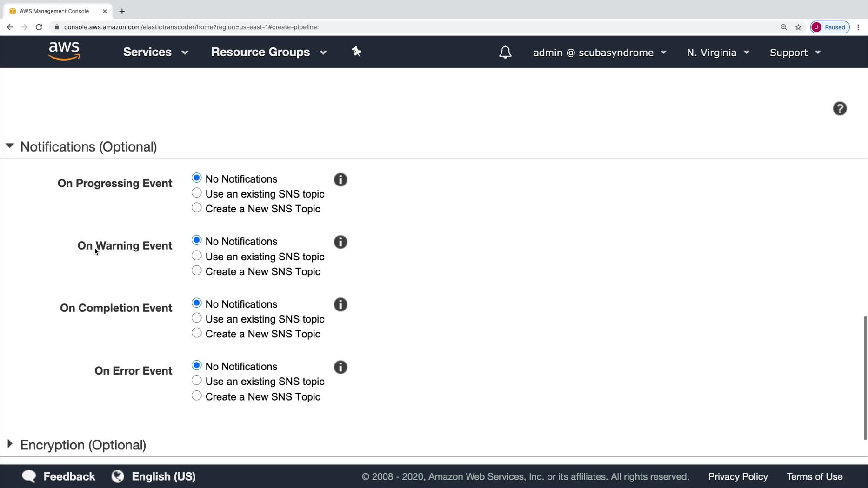Choose Create a New SNS Topic for Error

[197, 396]
